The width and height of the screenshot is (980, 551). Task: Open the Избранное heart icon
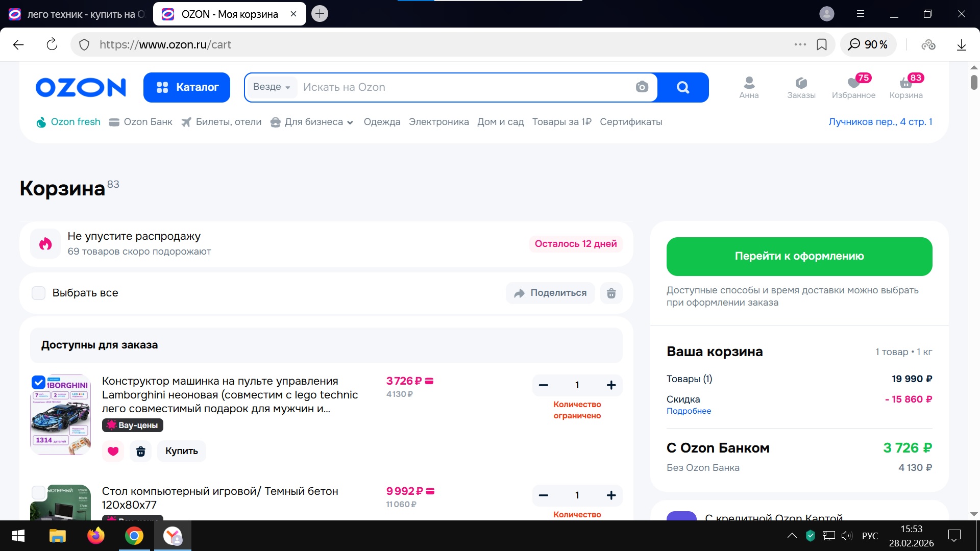coord(853,83)
